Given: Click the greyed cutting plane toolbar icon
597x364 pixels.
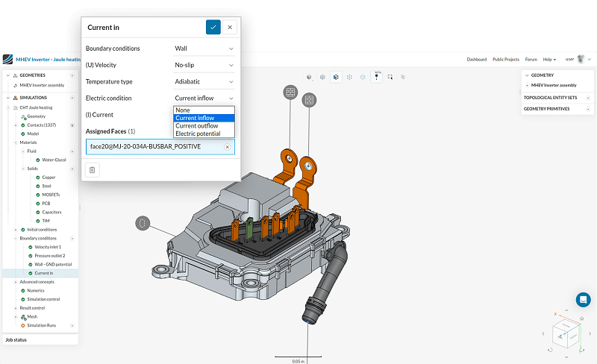Looking at the screenshot, I should [x=403, y=77].
